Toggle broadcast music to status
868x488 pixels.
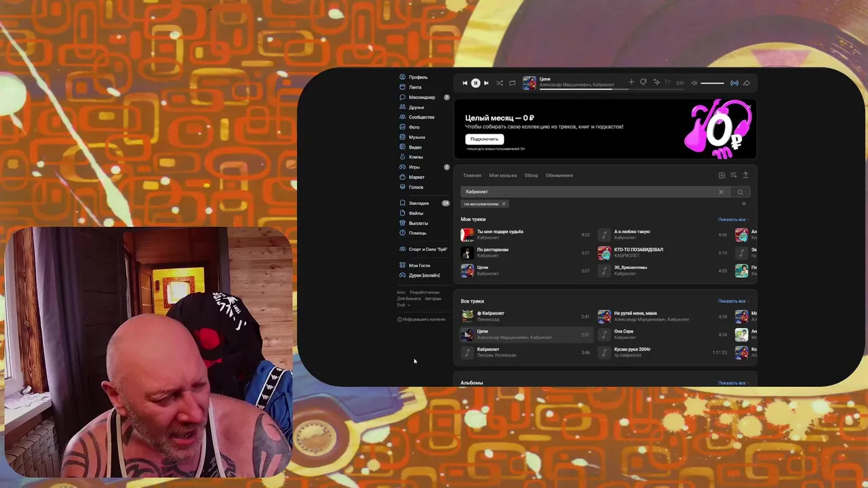tap(734, 83)
